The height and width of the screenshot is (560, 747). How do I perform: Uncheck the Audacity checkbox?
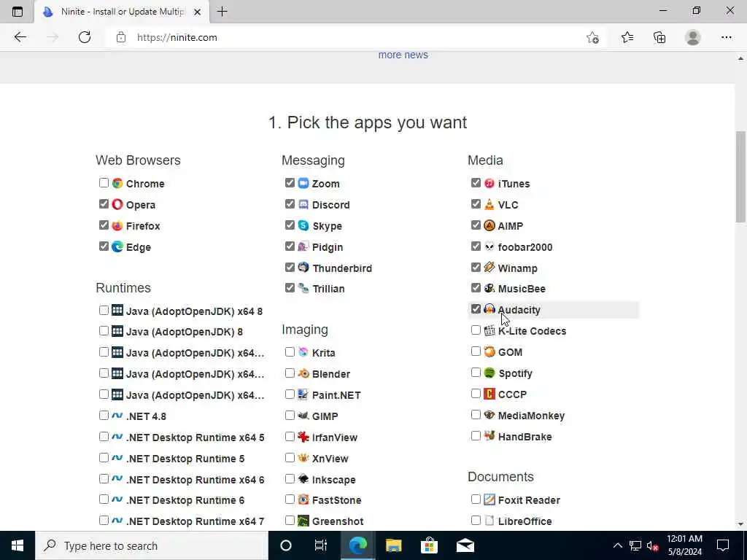(476, 309)
